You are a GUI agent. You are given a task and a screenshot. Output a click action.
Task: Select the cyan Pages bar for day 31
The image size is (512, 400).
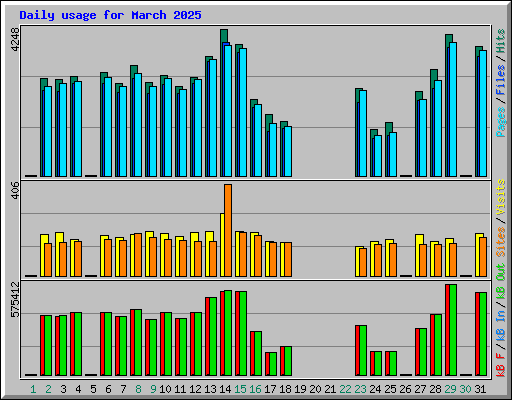483,113
